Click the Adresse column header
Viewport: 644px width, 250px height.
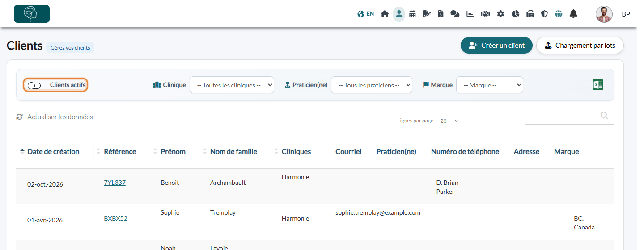click(x=526, y=152)
